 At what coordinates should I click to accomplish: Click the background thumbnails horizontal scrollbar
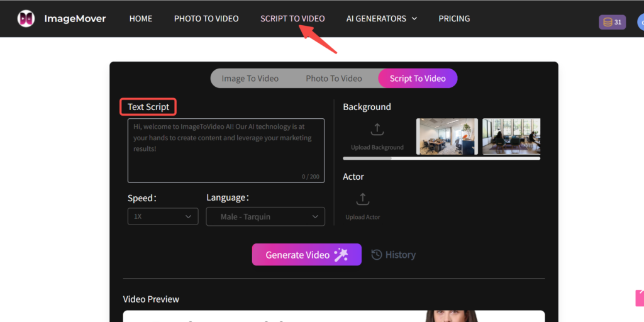click(x=441, y=158)
